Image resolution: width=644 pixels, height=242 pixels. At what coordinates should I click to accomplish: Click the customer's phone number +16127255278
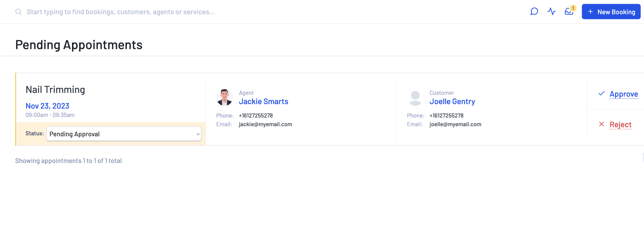[x=447, y=115]
